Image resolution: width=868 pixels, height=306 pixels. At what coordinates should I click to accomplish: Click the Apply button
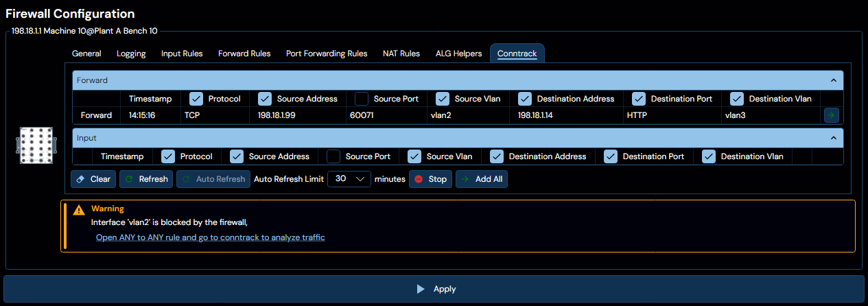(434, 289)
